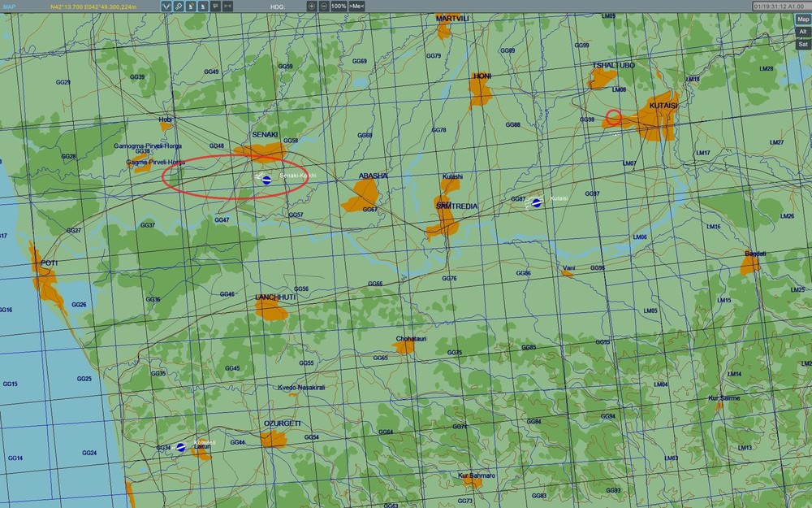The width and height of the screenshot is (812, 508).
Task: Toggle the Alt altitude map view
Action: click(x=802, y=33)
